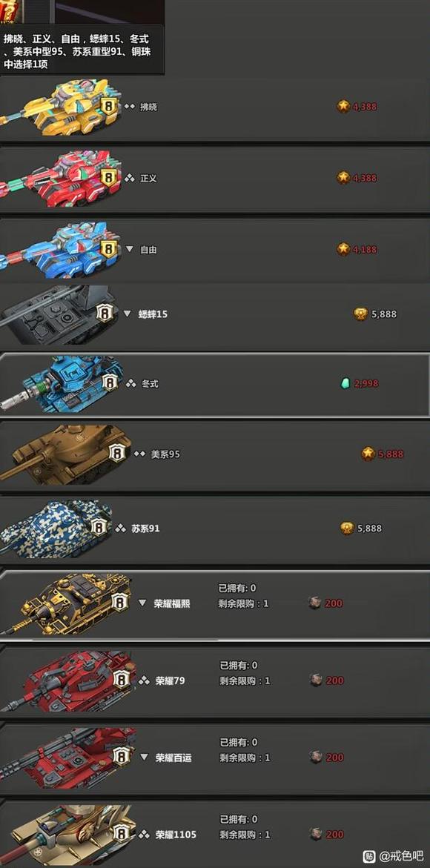Click the trophy icon on 苏系91 row

347,528
